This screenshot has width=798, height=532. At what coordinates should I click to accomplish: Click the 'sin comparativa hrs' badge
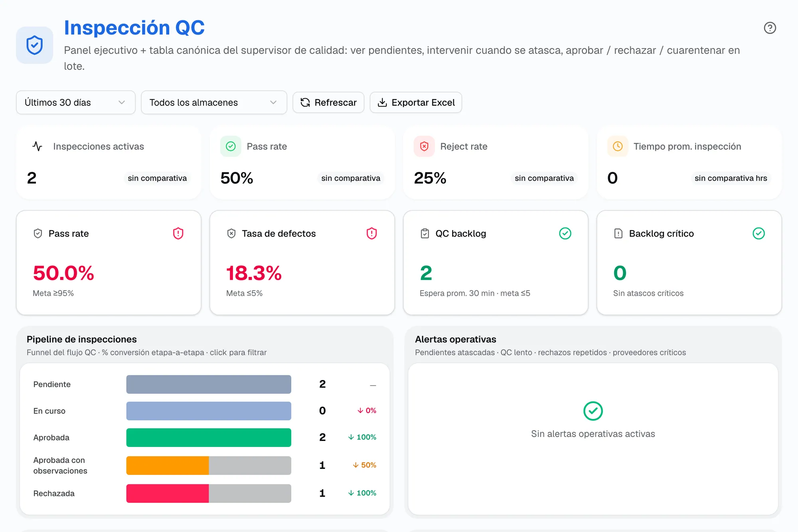click(731, 178)
